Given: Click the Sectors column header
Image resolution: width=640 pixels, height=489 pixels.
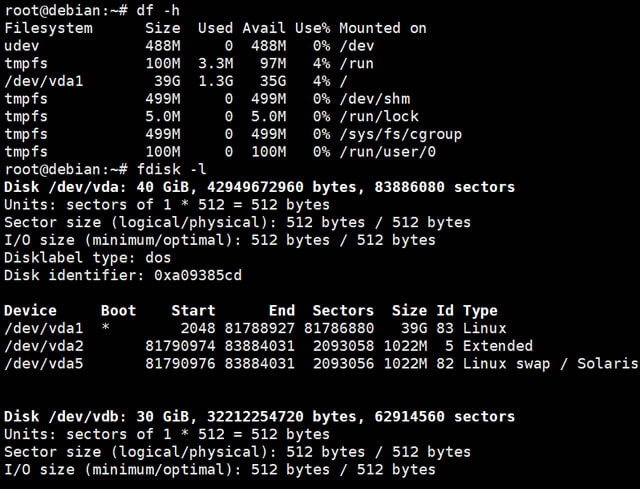Looking at the screenshot, I should pyautogui.click(x=343, y=311).
